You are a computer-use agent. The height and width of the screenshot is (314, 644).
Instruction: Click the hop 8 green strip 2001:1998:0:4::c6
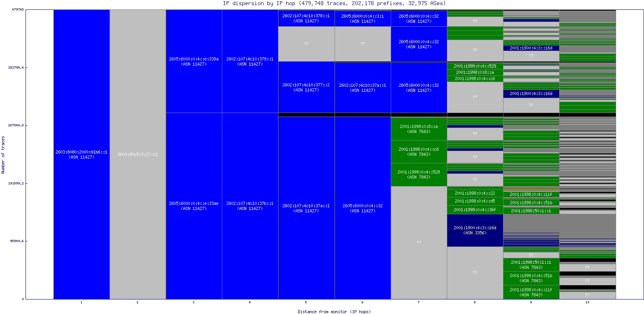(475, 78)
